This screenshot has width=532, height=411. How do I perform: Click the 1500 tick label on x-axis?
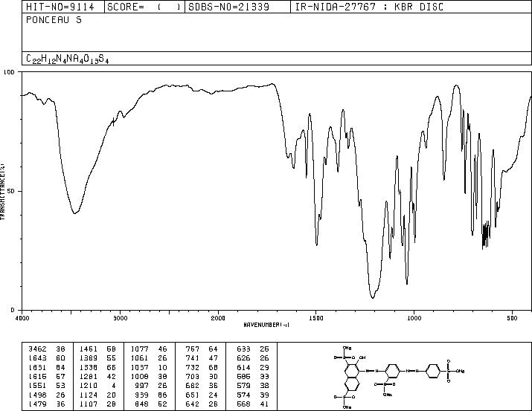[316, 318]
